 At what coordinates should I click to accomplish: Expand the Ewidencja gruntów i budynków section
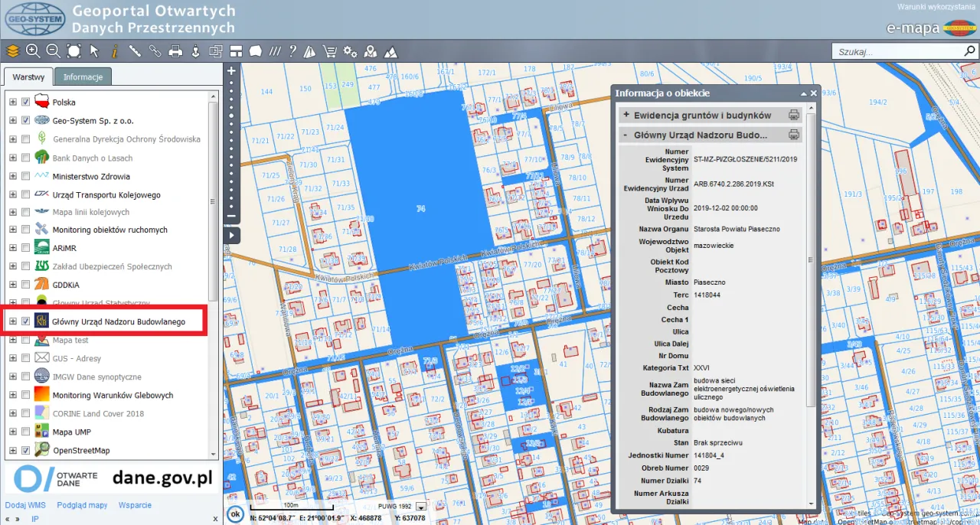626,116
